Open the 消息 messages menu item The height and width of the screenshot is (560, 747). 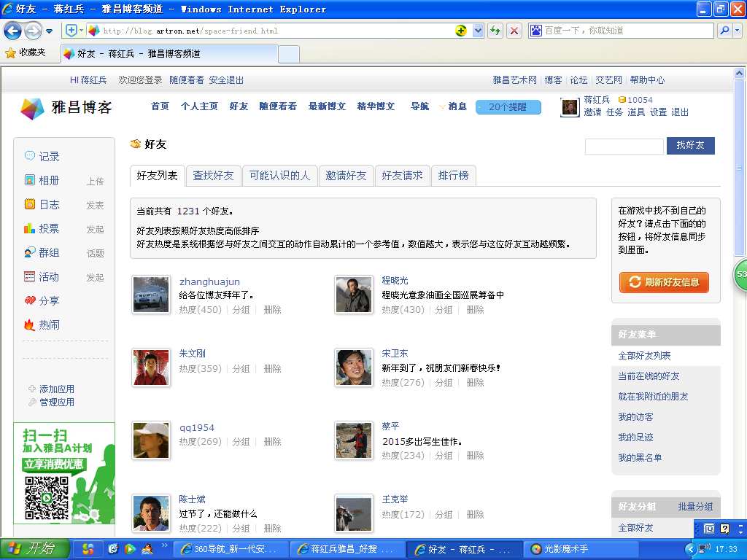(457, 106)
